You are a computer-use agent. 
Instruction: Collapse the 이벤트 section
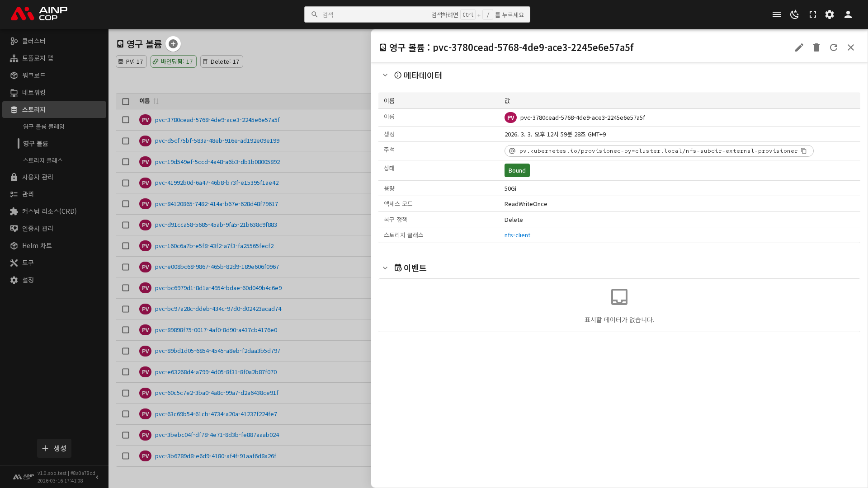click(x=385, y=268)
